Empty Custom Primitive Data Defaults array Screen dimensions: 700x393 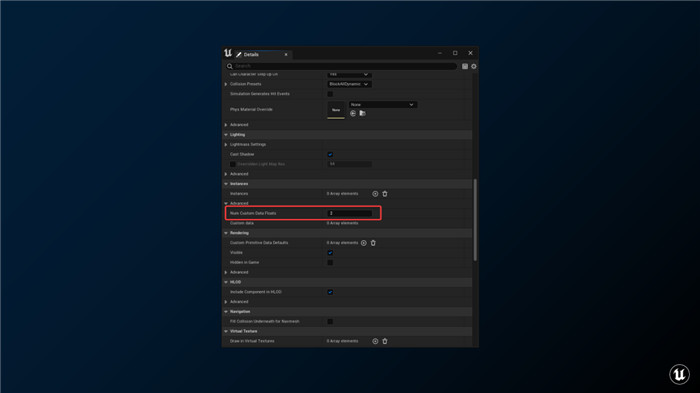pyautogui.click(x=373, y=243)
